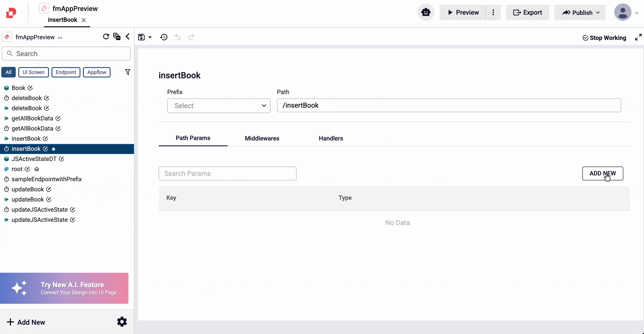Image resolution: width=644 pixels, height=334 pixels.
Task: Open the Prefix Select dropdown
Action: pos(219,106)
